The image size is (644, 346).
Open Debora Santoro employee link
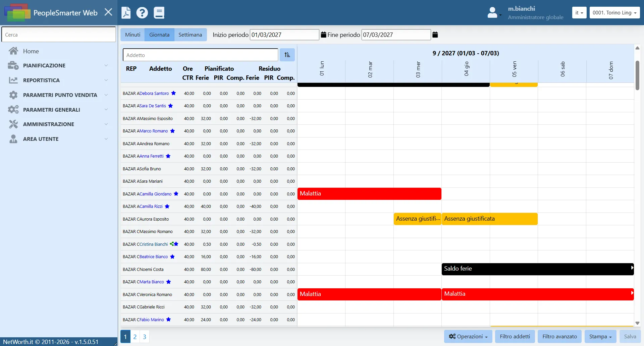[x=154, y=94]
